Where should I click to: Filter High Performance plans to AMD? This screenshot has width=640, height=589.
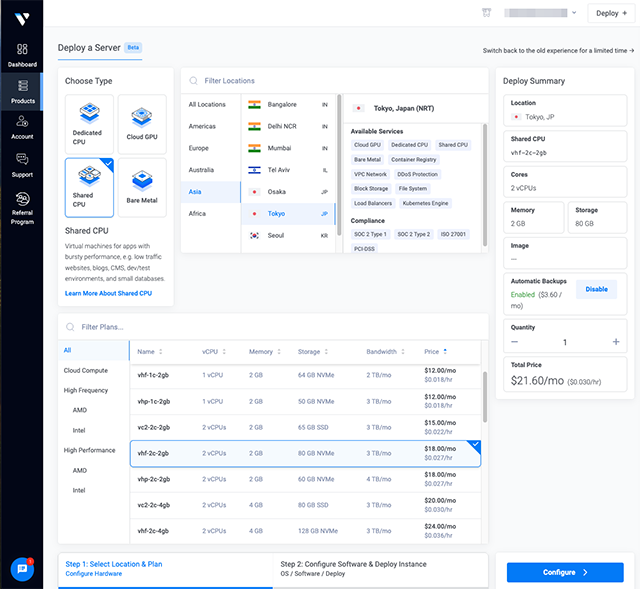pyautogui.click(x=80, y=471)
